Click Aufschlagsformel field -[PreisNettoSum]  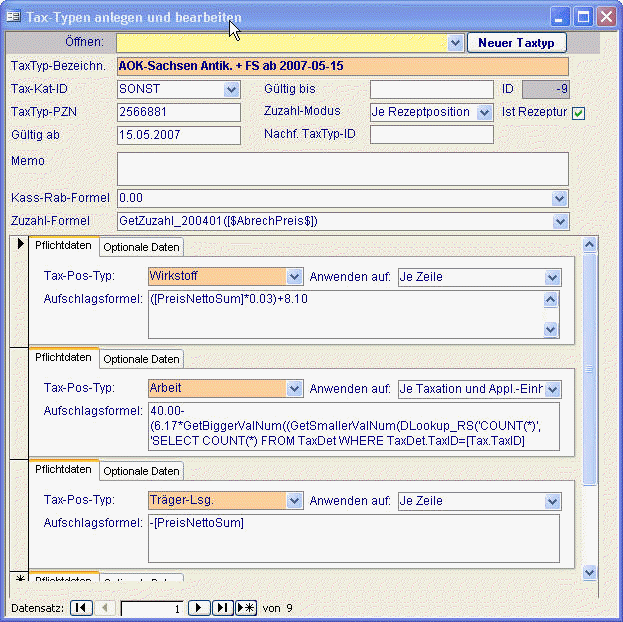pos(354,539)
